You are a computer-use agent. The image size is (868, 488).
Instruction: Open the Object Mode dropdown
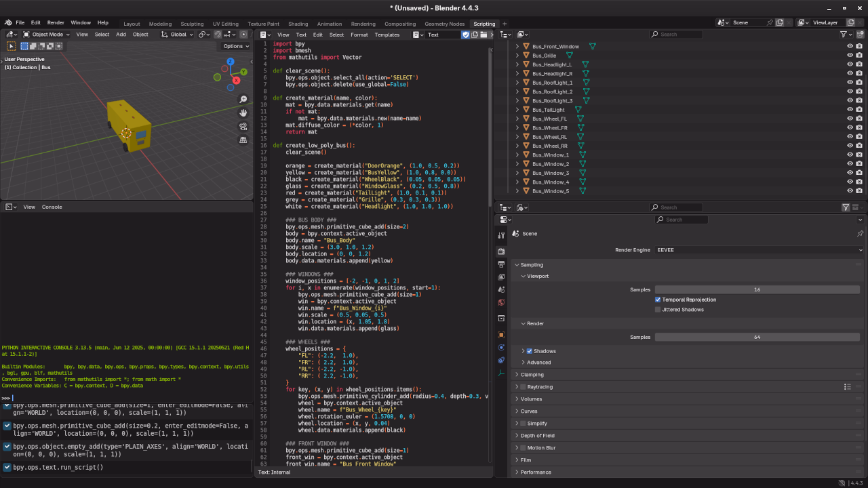tap(46, 35)
